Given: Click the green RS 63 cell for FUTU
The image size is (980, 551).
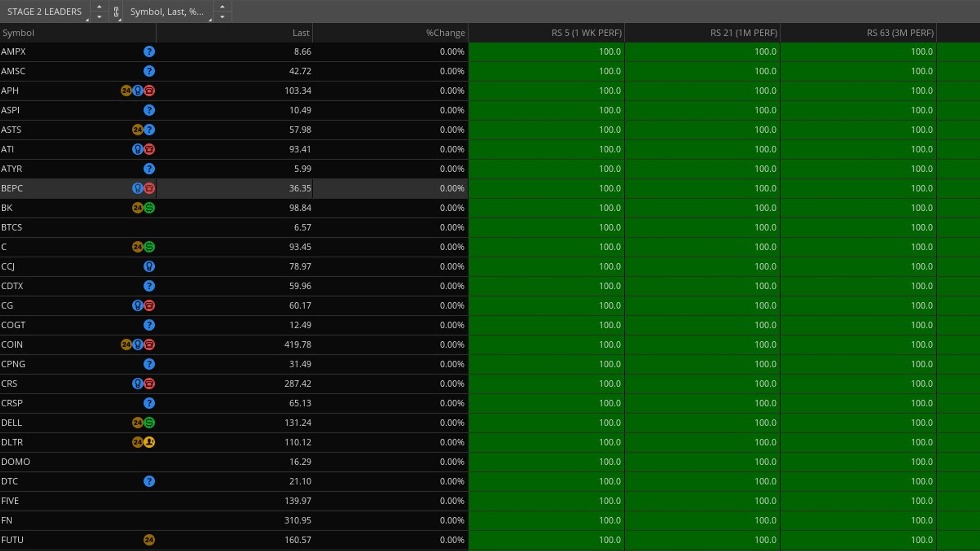Looking at the screenshot, I should (859, 540).
